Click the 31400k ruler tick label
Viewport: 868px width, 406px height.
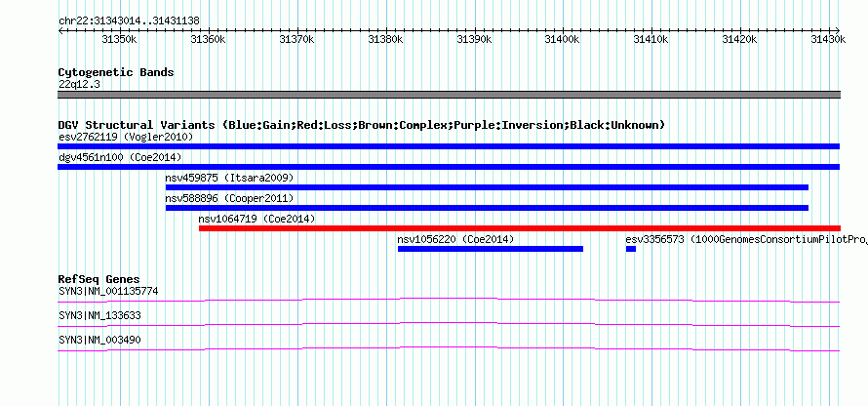pyautogui.click(x=562, y=39)
